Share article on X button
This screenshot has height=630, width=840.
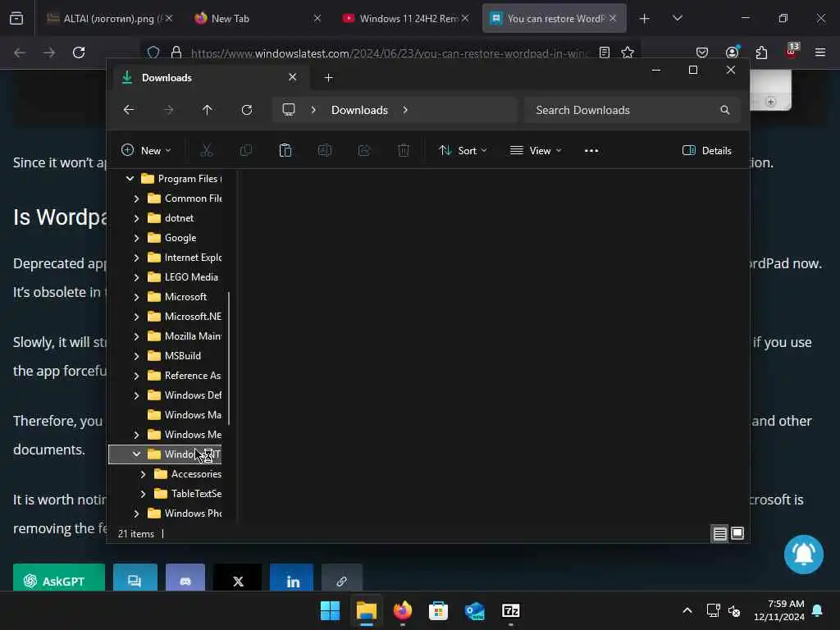[238, 578]
